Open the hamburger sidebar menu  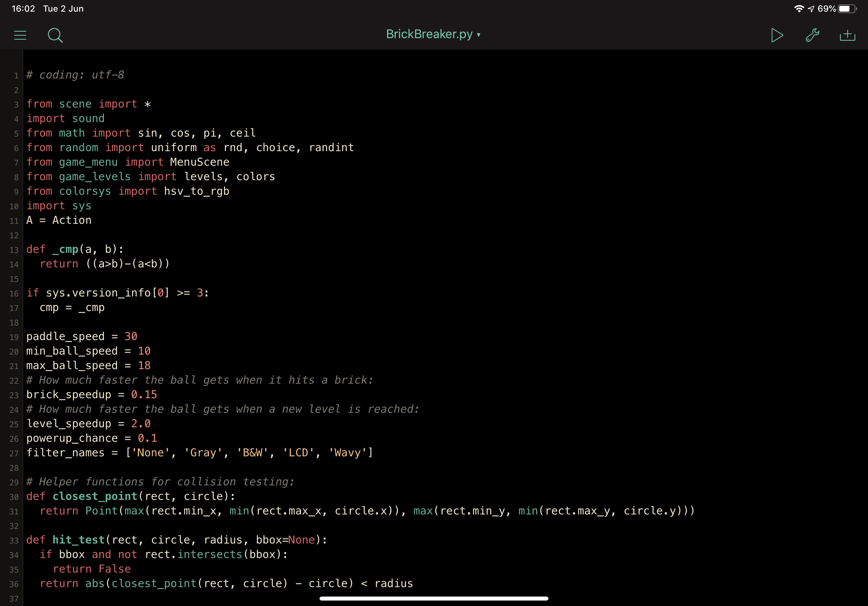(20, 35)
